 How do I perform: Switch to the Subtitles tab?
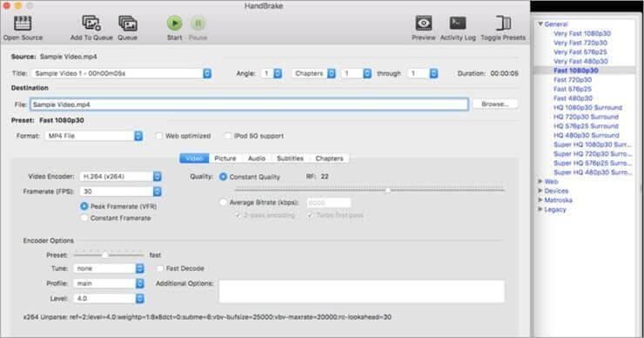pyautogui.click(x=290, y=159)
